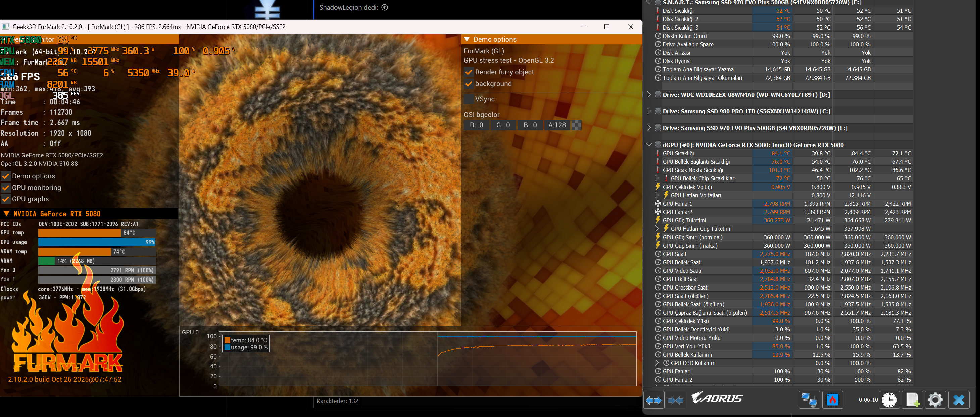The height and width of the screenshot is (417, 980).
Task: Click the Drive Available Spare row label
Action: tap(688, 45)
